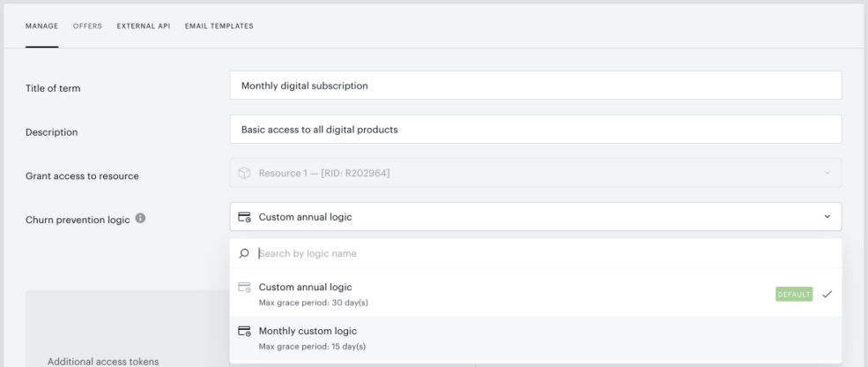Expand the Grant access to resource chevron
This screenshot has width=868, height=367.
[x=827, y=173]
